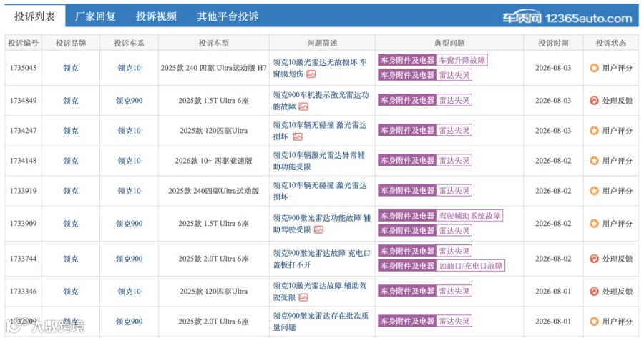This screenshot has width=644, height=338.
Task: Select date 2026-08-03 in complaint 1735045 row
Action: pyautogui.click(x=553, y=68)
